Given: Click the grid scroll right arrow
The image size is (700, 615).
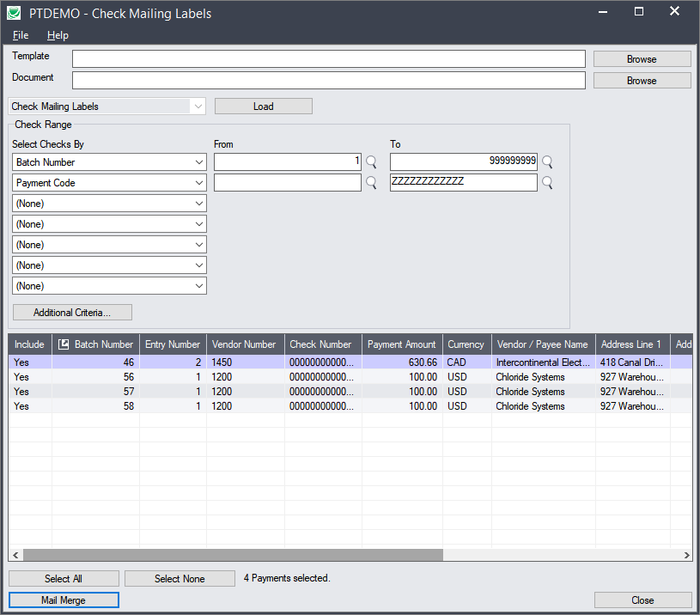Looking at the screenshot, I should [x=686, y=555].
